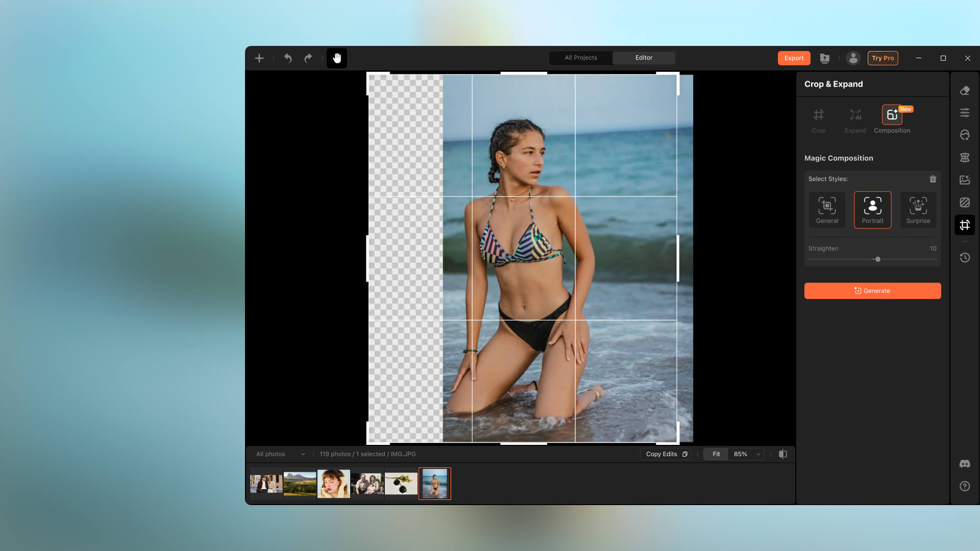Image resolution: width=980 pixels, height=551 pixels.
Task: Select the wedding couple thumbnail
Action: tap(266, 484)
